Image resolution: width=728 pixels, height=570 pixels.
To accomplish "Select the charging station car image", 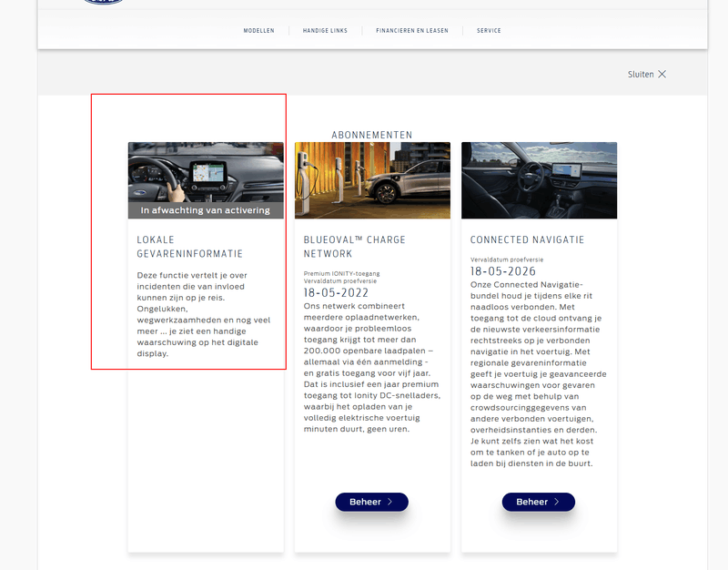I will tap(372, 180).
